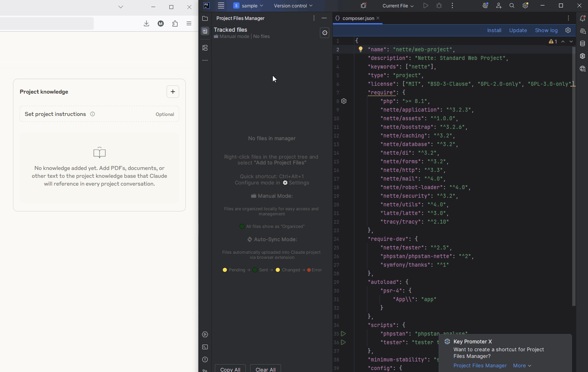Expand the More dropdown in Key Promoter notification

(x=522, y=365)
